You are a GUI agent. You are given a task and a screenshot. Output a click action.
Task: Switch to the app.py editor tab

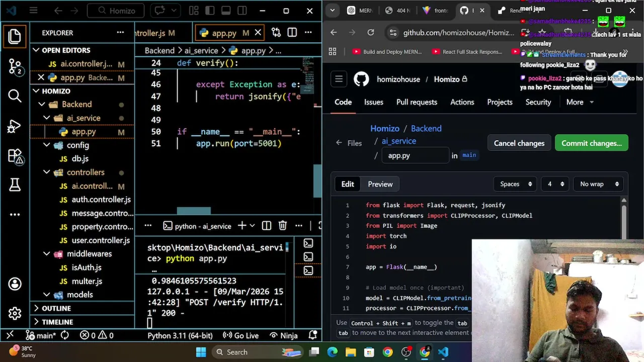(224, 33)
